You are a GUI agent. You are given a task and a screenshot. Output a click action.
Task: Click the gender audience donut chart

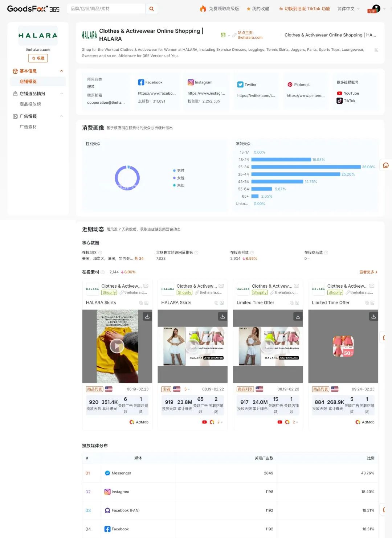tap(127, 178)
